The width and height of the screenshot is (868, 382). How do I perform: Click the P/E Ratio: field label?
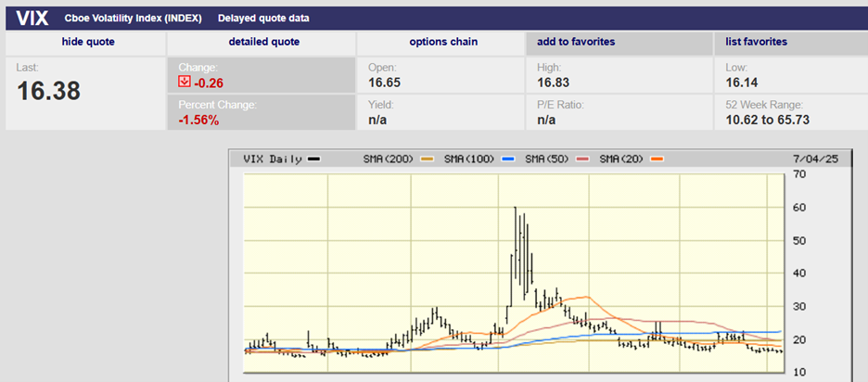pyautogui.click(x=561, y=104)
